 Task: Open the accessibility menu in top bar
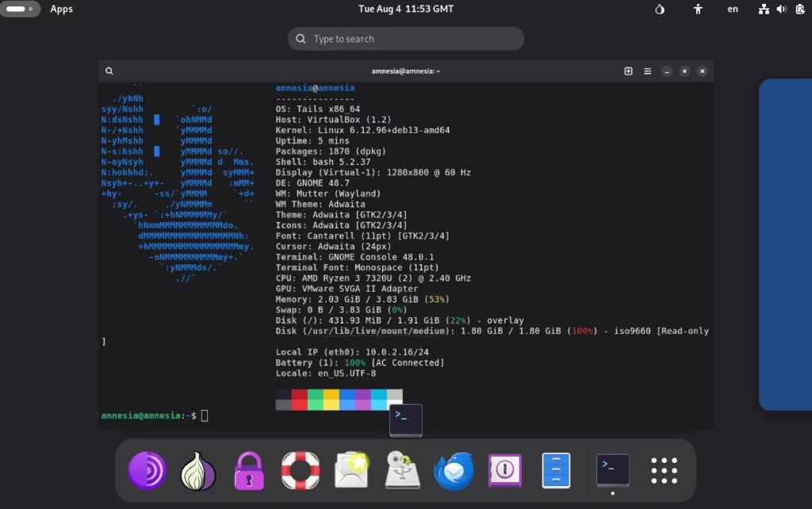[698, 9]
